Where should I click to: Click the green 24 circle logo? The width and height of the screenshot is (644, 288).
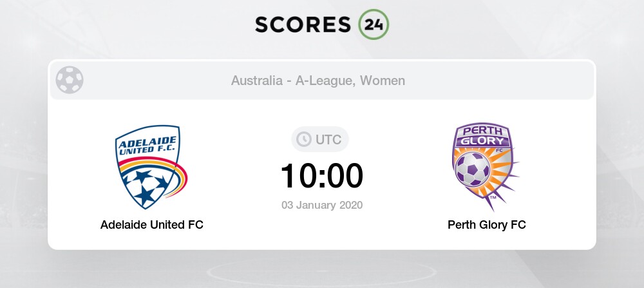coord(374,24)
